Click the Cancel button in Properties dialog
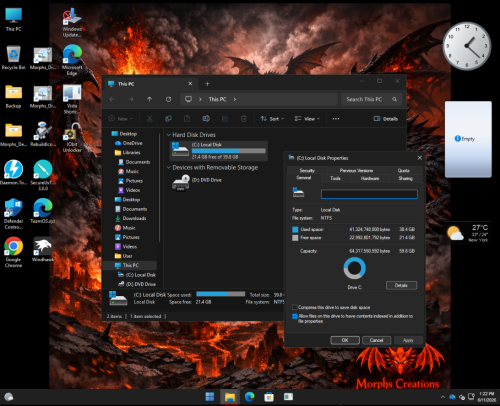500x406 pixels. click(376, 340)
